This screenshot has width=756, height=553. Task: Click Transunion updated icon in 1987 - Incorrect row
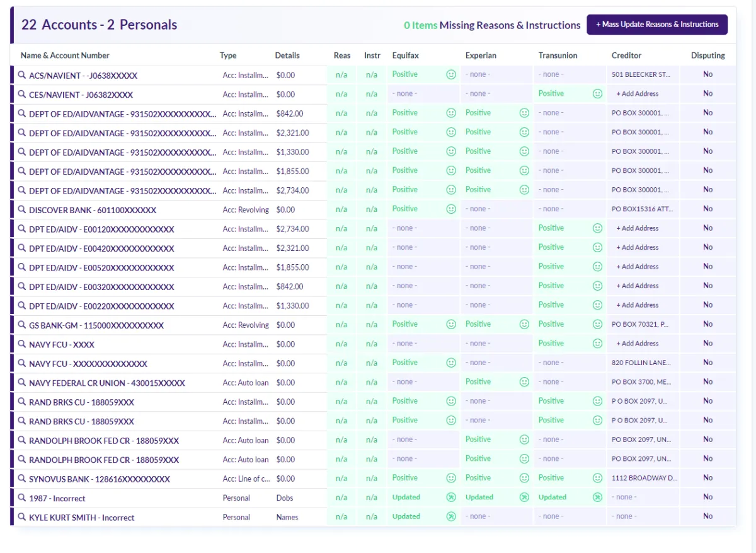point(597,498)
